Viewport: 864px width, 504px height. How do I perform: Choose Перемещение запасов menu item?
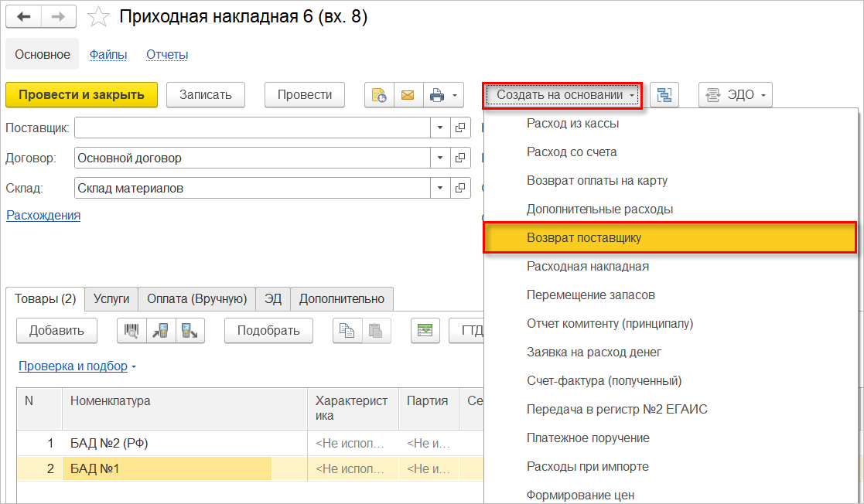tap(671, 295)
